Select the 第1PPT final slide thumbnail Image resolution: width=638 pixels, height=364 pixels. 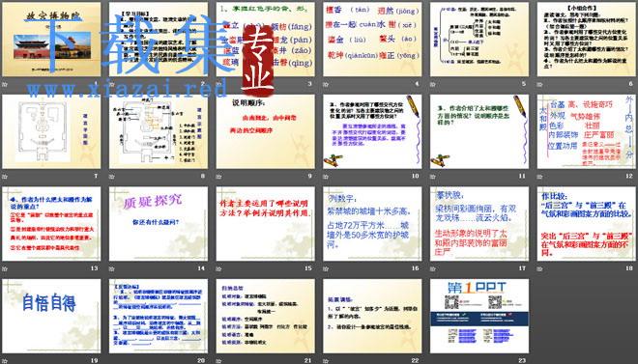tap(479, 316)
